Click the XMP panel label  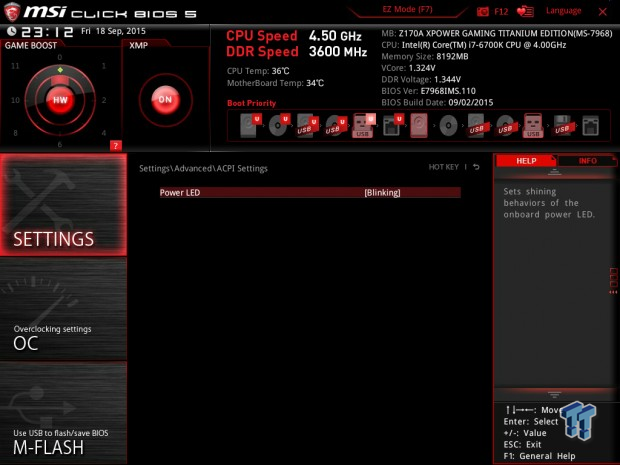(138, 45)
